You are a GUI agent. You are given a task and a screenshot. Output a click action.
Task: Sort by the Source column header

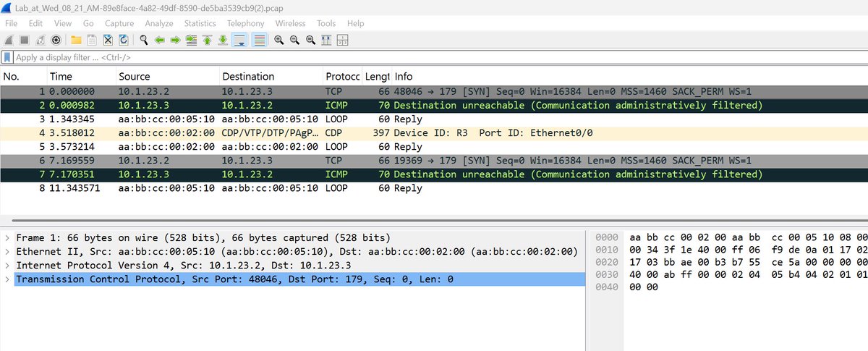tap(167, 77)
